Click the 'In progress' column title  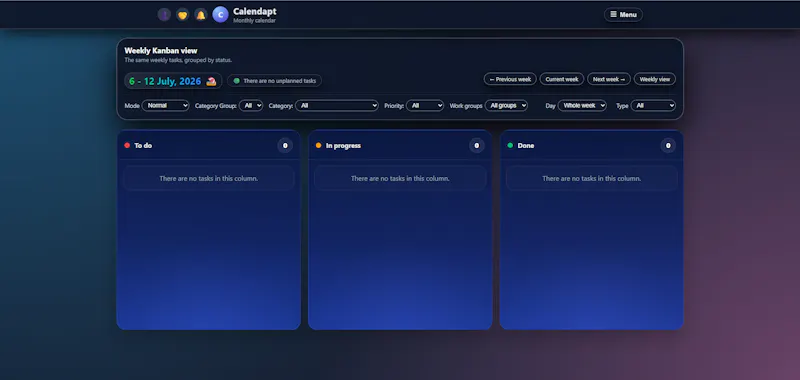tap(343, 145)
